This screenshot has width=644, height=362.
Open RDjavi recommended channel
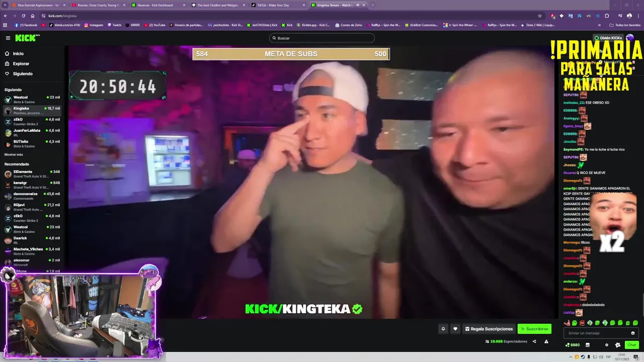tap(32, 207)
